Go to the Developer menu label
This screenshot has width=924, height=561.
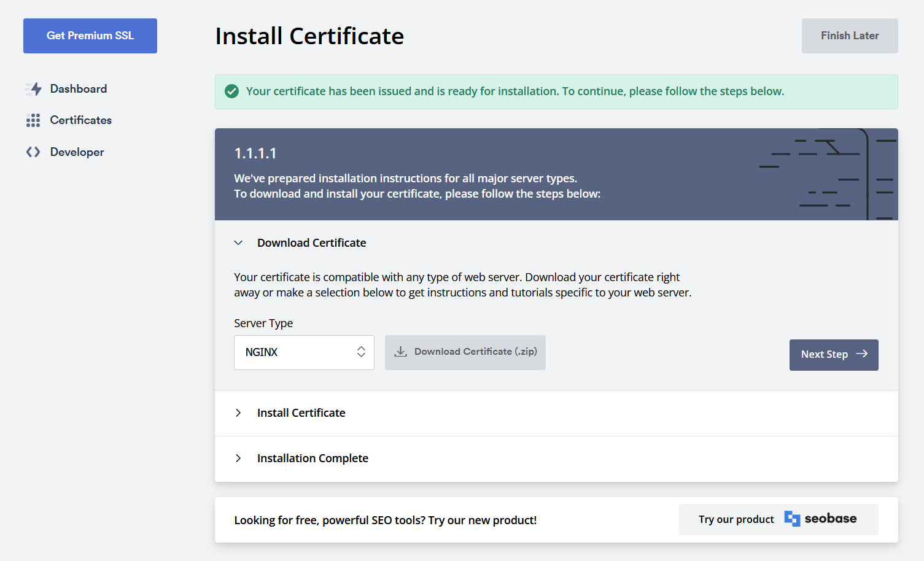pyautogui.click(x=77, y=152)
